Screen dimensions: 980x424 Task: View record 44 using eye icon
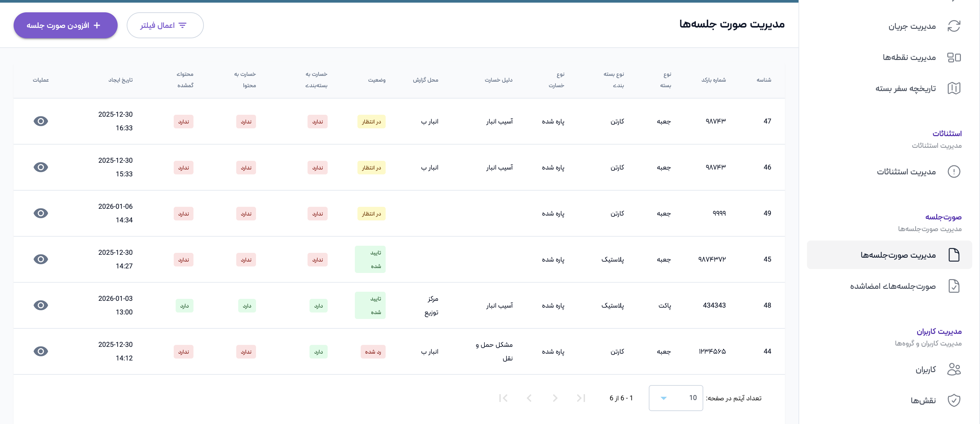tap(41, 351)
